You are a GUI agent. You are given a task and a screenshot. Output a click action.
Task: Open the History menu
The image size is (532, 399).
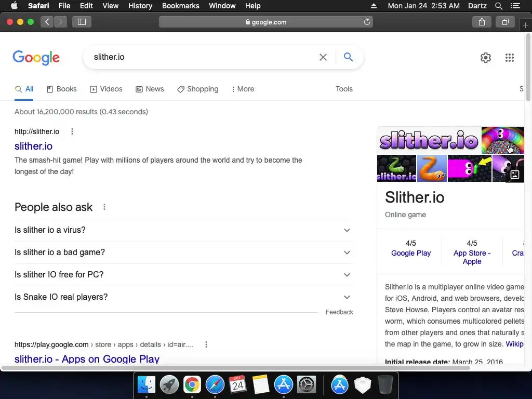(x=140, y=6)
